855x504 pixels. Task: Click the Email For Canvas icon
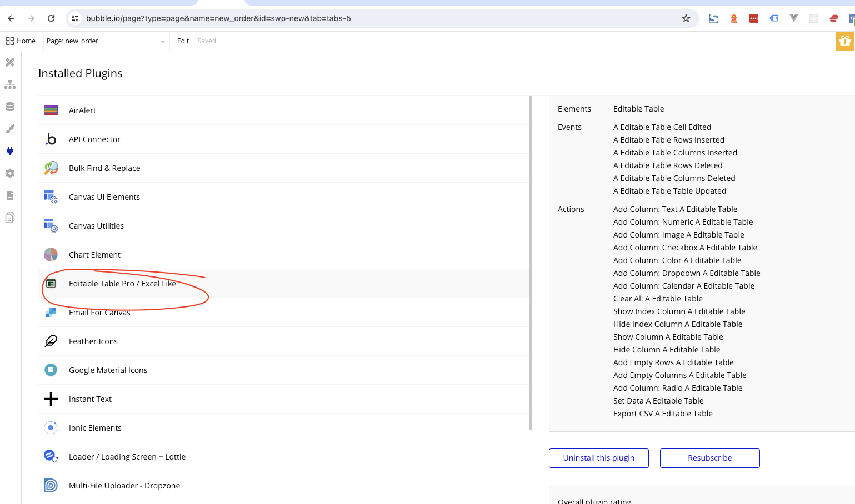(51, 313)
